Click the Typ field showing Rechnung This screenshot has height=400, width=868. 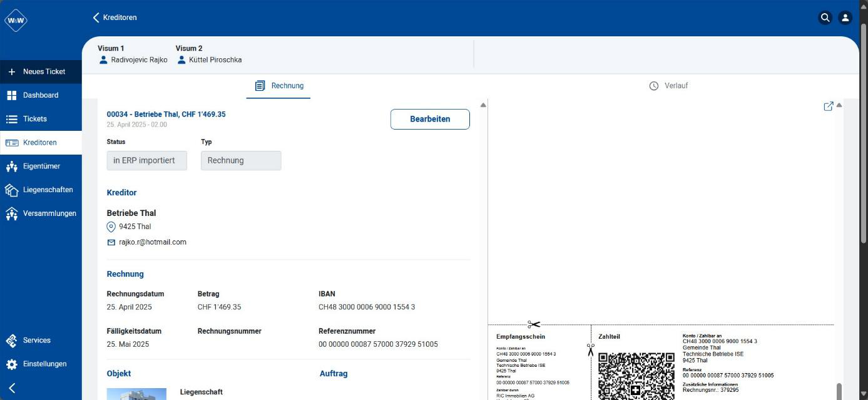(x=241, y=160)
